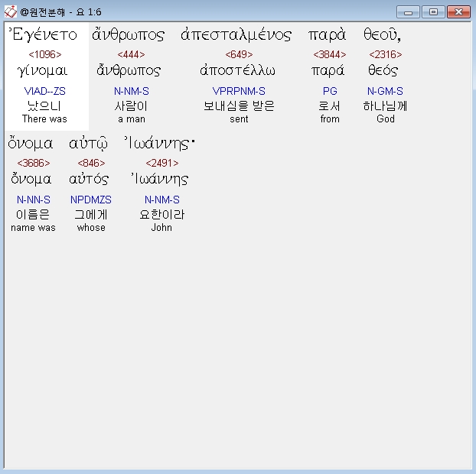476x474 pixels.
Task: Click parsing code VPRPNM-S
Action: point(239,91)
